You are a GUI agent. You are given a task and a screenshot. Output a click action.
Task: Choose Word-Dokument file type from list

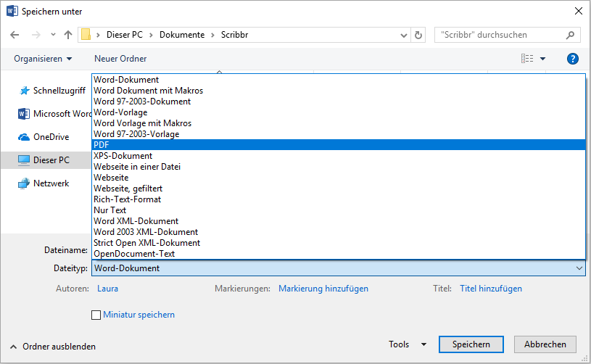pos(339,80)
